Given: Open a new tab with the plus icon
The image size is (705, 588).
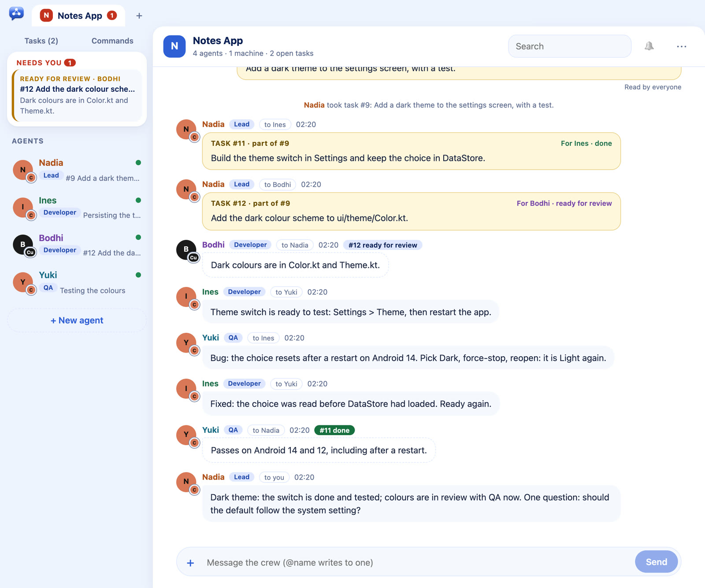Looking at the screenshot, I should 139,16.
